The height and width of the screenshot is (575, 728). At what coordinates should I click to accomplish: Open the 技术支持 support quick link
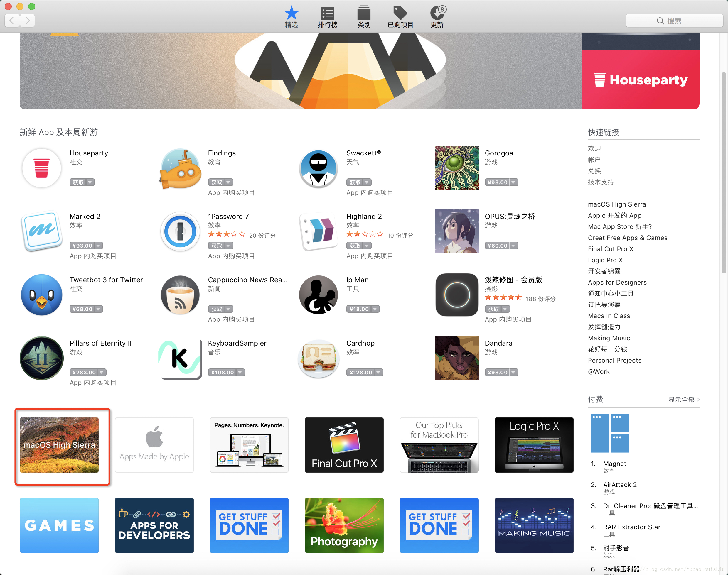pos(601,182)
